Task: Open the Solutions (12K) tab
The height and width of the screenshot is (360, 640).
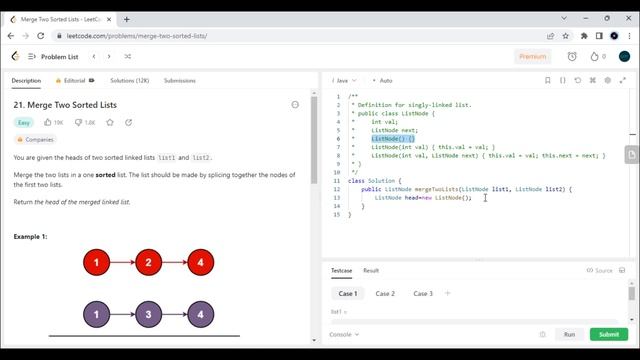Action: [x=129, y=81]
